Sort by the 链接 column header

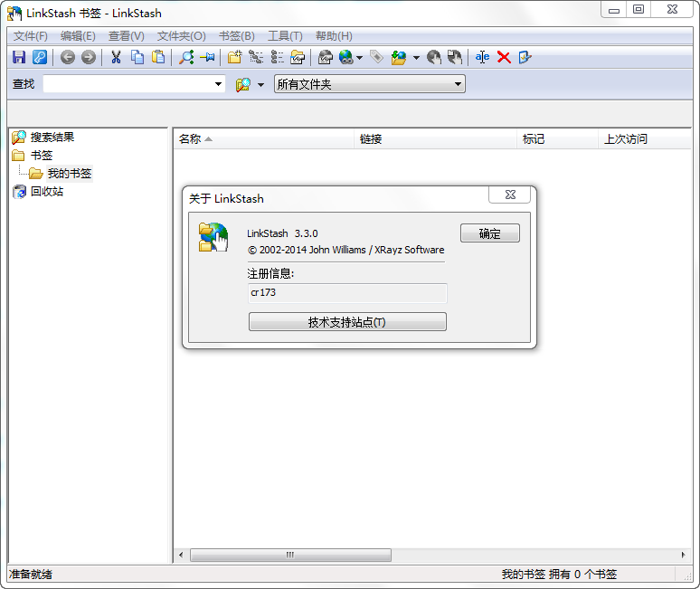coord(435,138)
